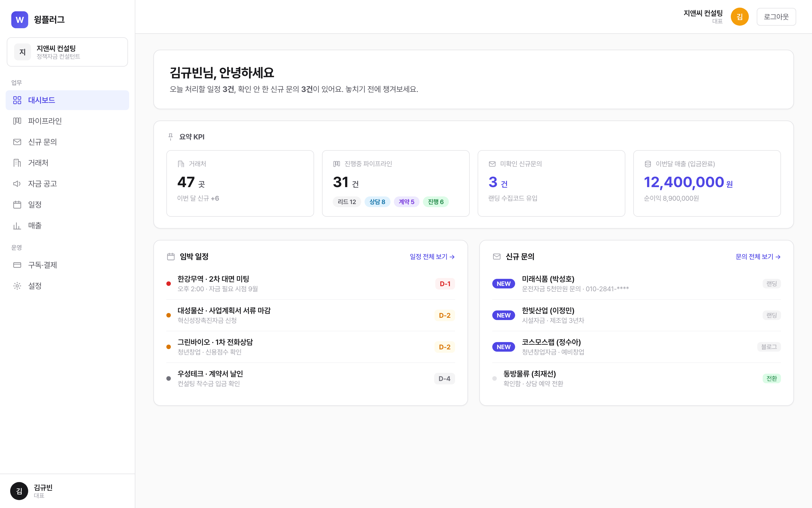
Task: Open the 대시보드 menu item
Action: pos(67,100)
